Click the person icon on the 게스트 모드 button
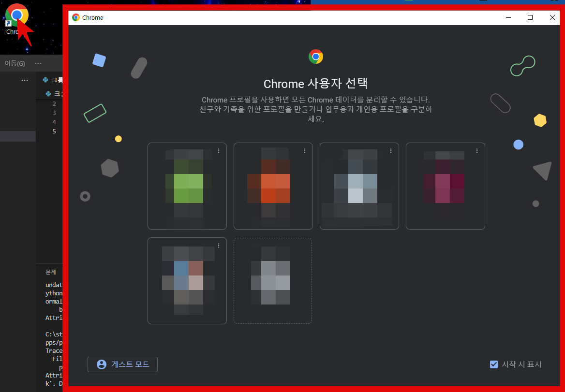Screen dimensions: 565x392 102,364
